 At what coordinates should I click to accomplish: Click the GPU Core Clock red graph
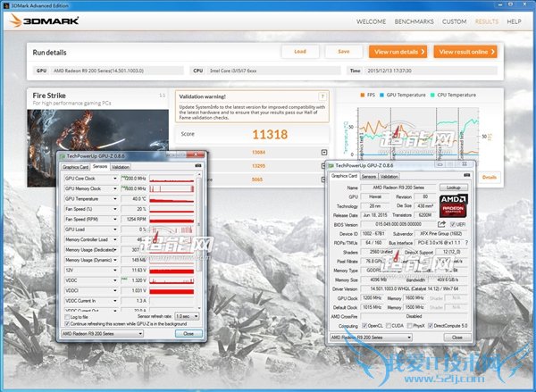172,179
